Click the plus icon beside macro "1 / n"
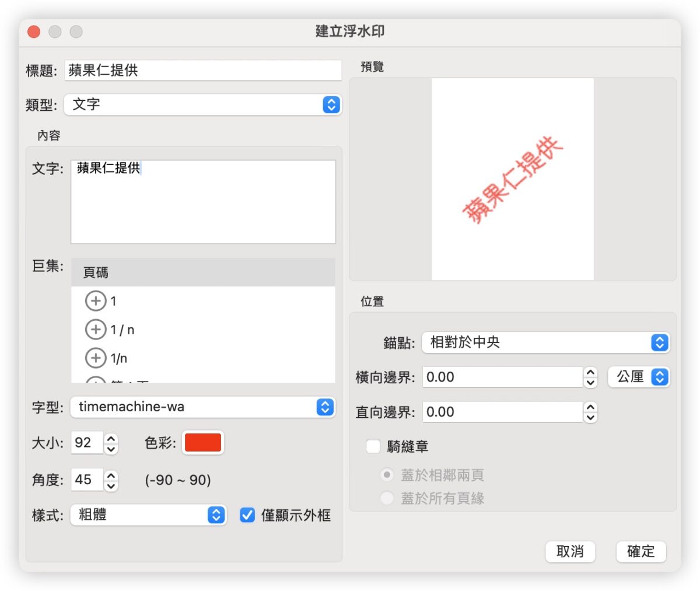Viewport: 700px width, 591px height. click(x=96, y=330)
